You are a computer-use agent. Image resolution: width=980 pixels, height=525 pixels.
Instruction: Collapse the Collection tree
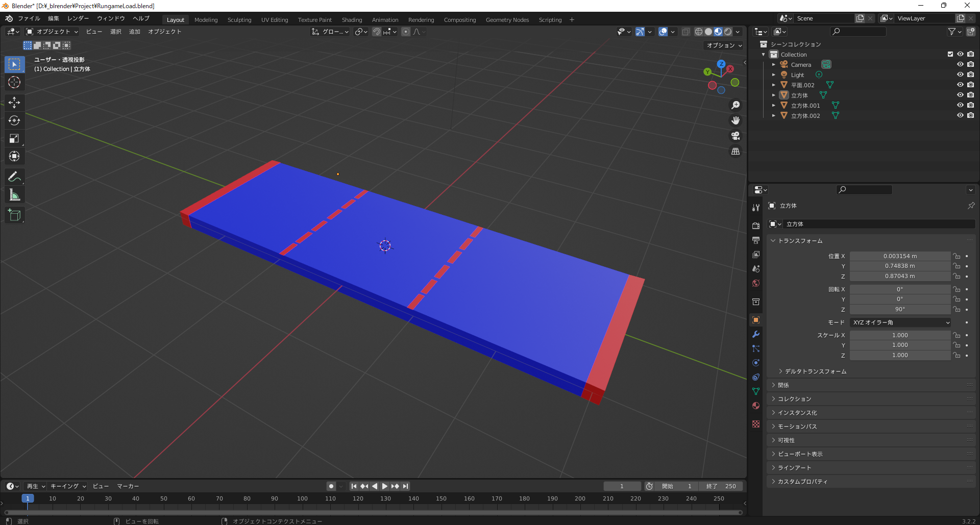tap(764, 54)
